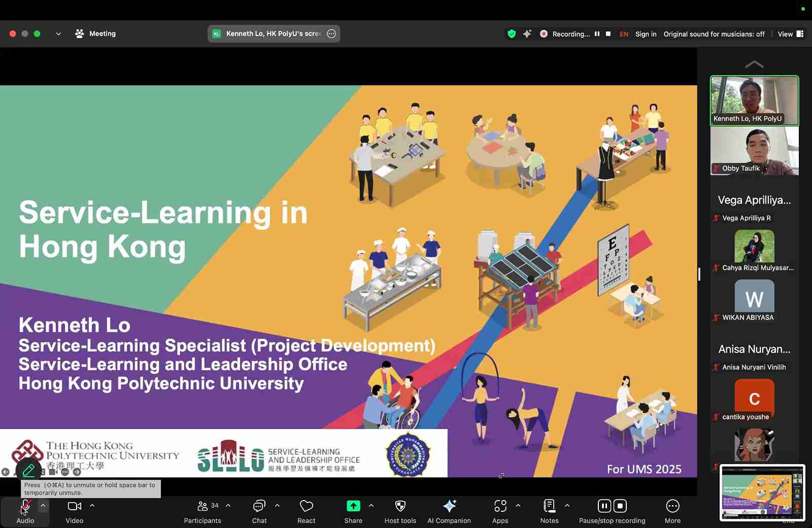Pause recording from the top bar
The width and height of the screenshot is (812, 528).
coord(597,34)
